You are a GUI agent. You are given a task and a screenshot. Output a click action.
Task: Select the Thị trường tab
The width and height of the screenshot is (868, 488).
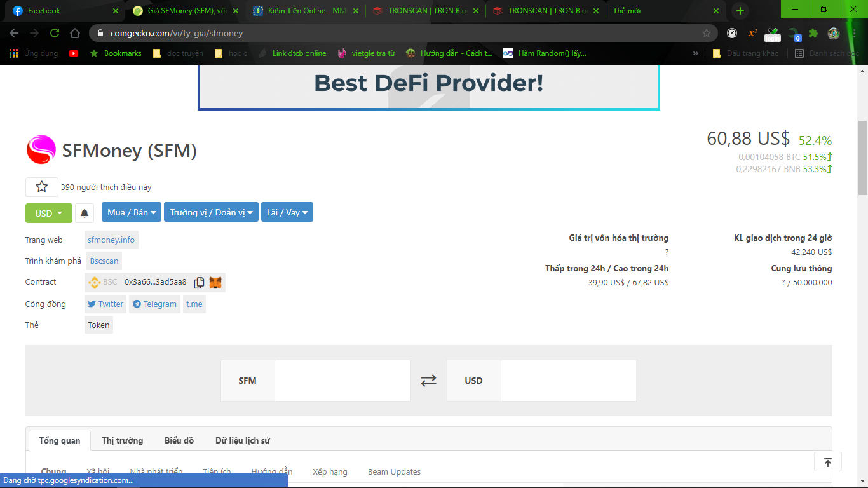tap(123, 440)
